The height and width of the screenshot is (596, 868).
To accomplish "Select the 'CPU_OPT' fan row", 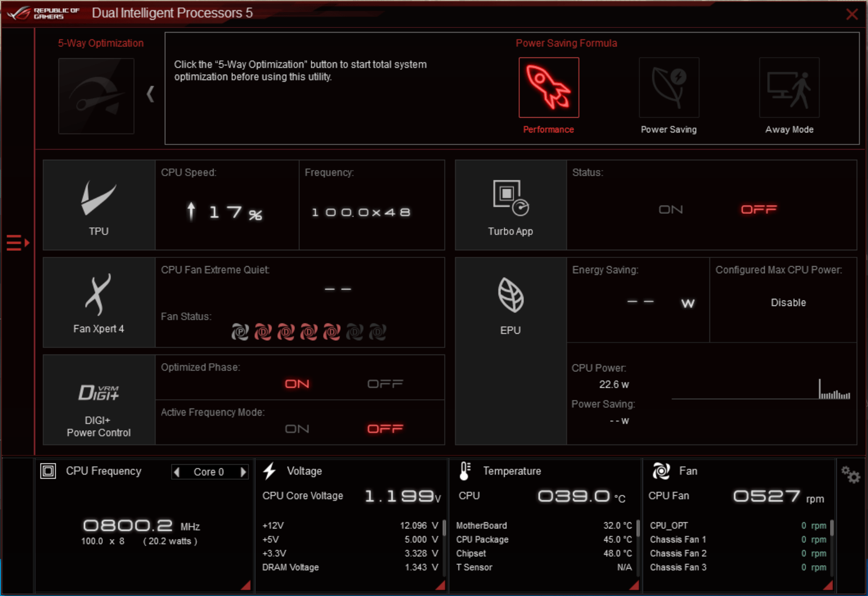I will pos(738,526).
